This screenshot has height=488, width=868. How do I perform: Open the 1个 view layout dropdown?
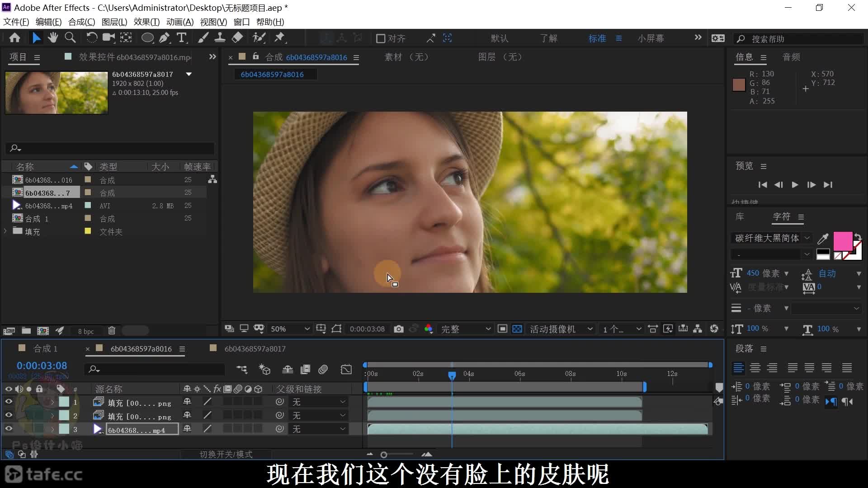click(622, 329)
